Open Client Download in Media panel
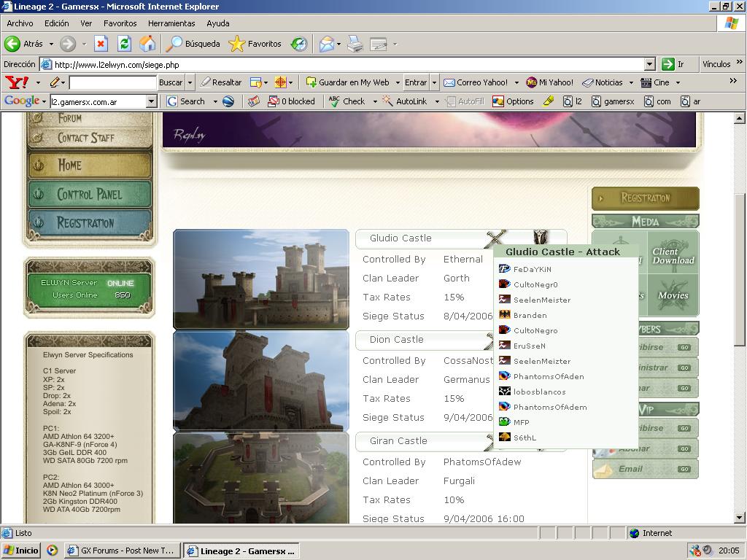Image resolution: width=747 pixels, height=560 pixels. [x=673, y=256]
